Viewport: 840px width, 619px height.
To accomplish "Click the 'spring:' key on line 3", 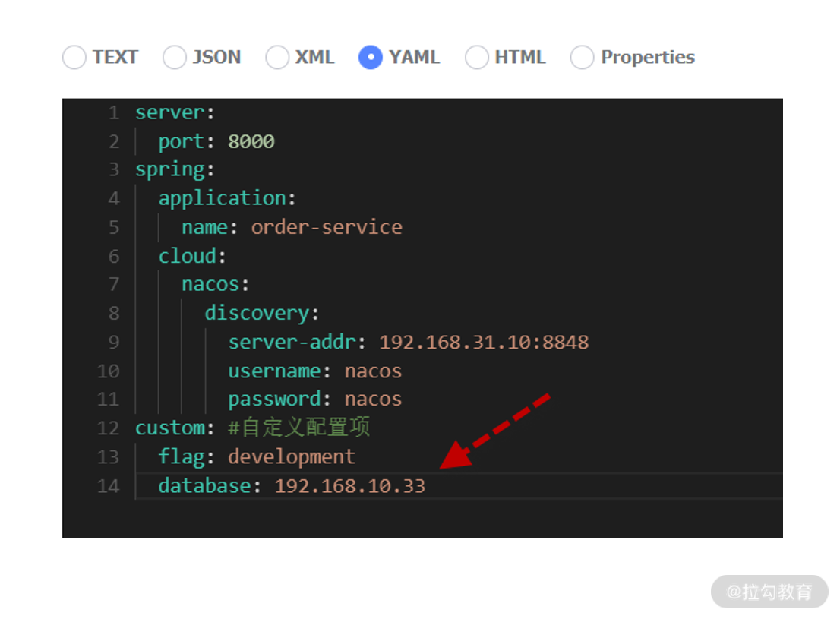I will pyautogui.click(x=175, y=170).
